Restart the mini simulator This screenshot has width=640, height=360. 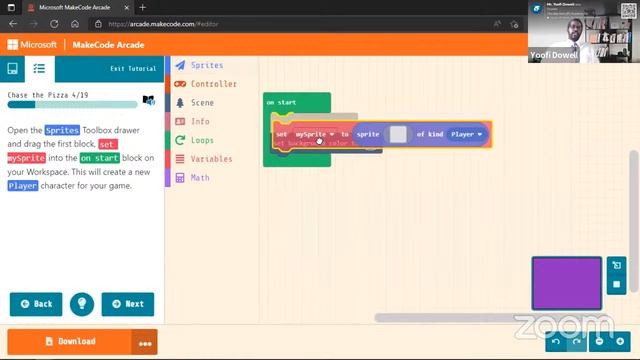tap(616, 265)
